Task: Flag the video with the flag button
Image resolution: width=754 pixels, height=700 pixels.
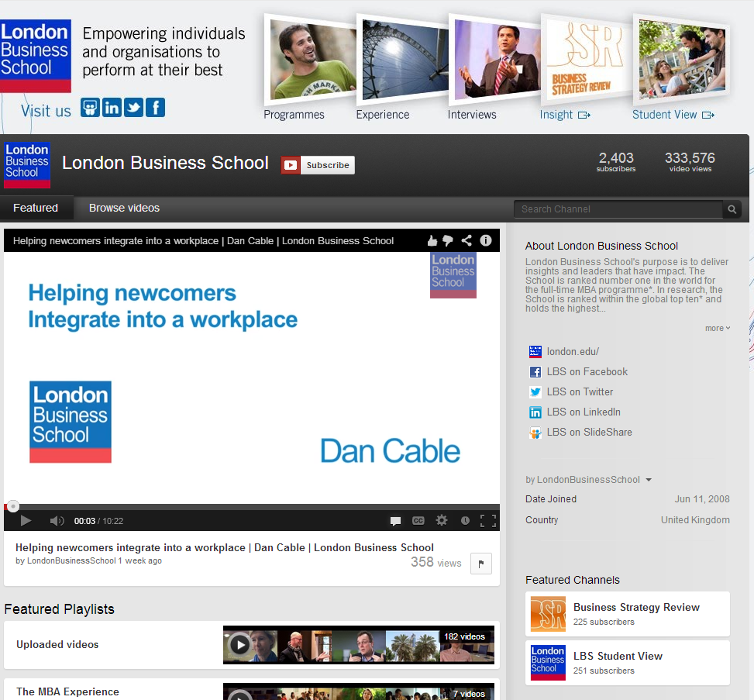Action: pos(481,564)
